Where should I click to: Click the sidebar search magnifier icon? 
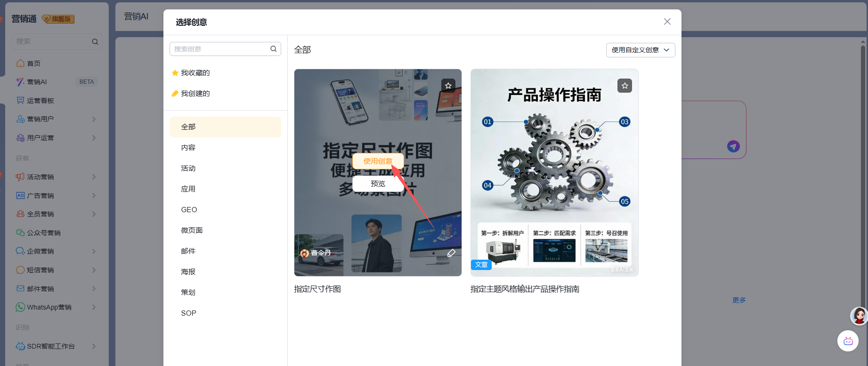(x=95, y=42)
